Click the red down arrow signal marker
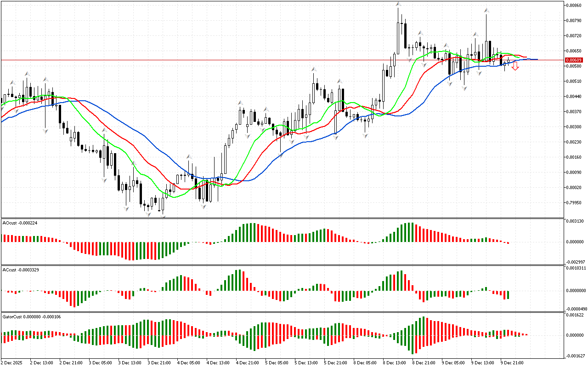The width and height of the screenshot is (588, 368). point(515,67)
